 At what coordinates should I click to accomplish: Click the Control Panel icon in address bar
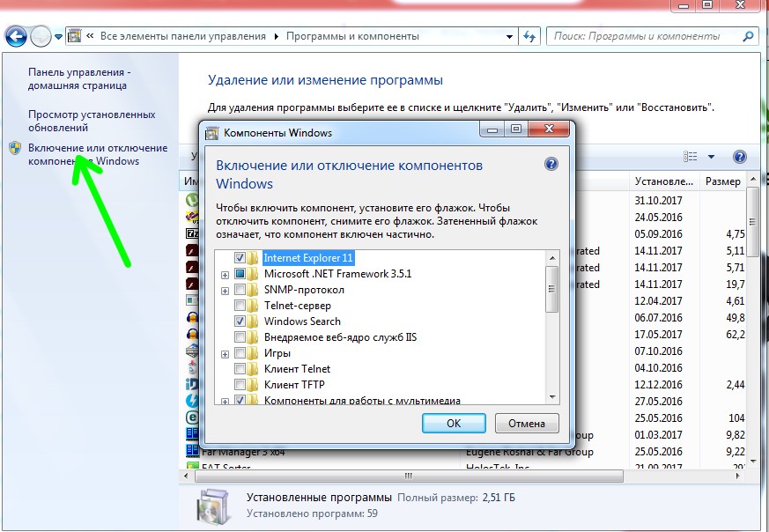coord(75,36)
